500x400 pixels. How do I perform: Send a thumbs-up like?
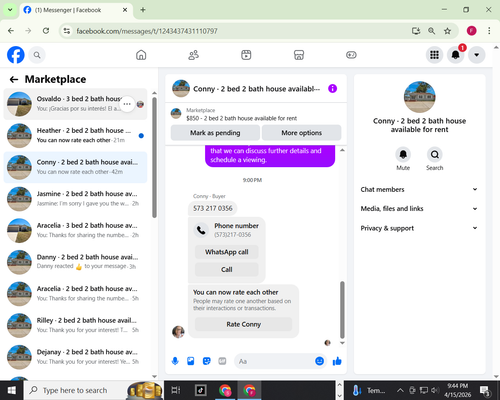[337, 361]
